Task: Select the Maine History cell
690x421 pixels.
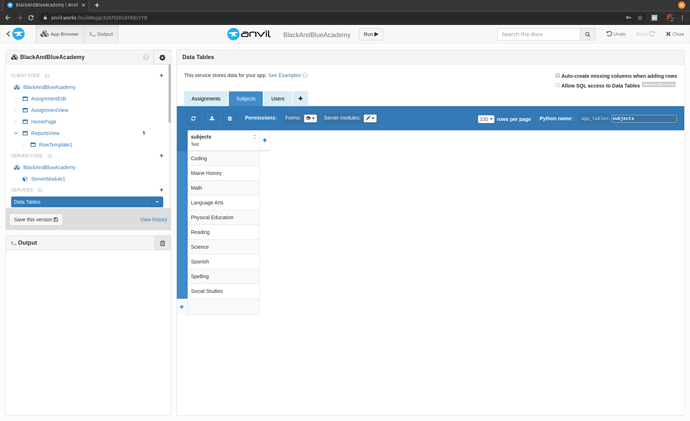Action: (x=224, y=173)
